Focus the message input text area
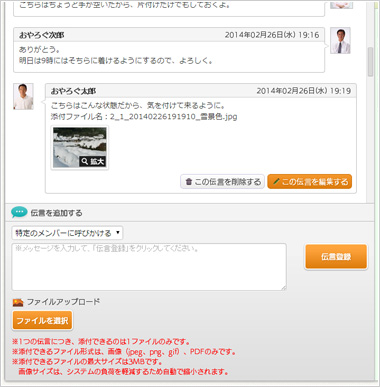The image size is (380, 387). click(x=149, y=267)
